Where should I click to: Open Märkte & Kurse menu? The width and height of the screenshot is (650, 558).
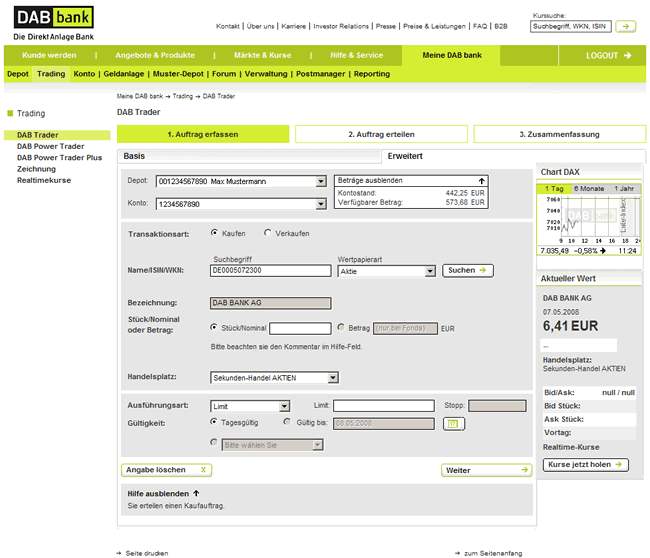262,55
